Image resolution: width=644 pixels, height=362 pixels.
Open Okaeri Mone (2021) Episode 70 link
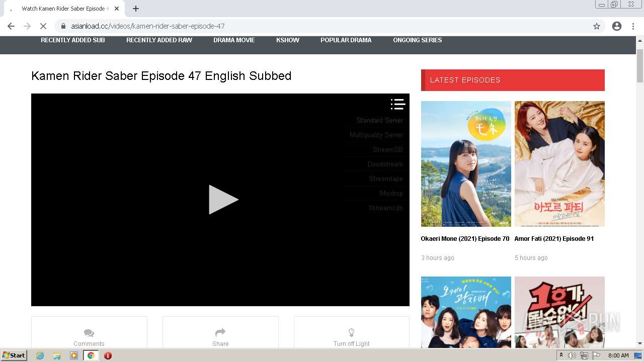(x=465, y=239)
